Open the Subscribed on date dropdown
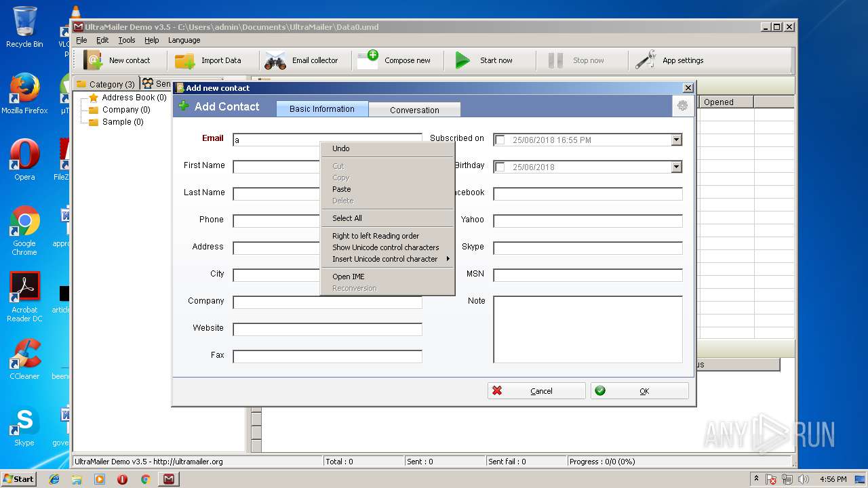This screenshot has height=488, width=868. point(676,140)
